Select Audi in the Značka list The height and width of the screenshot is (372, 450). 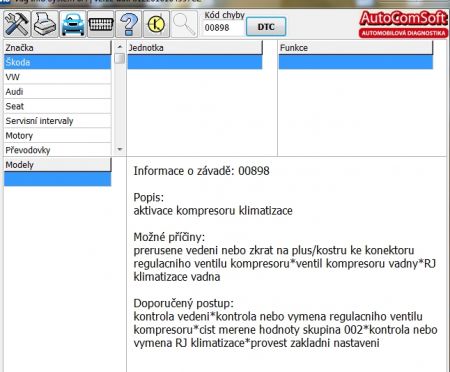pos(57,92)
